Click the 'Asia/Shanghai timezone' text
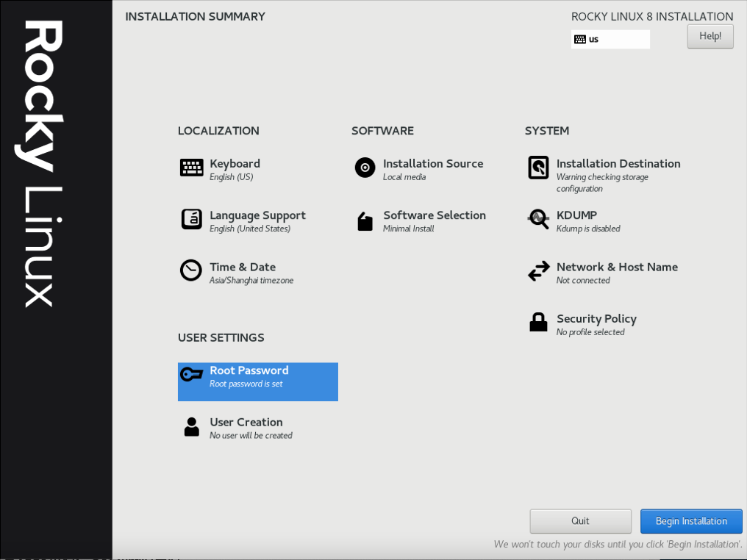 (x=251, y=281)
